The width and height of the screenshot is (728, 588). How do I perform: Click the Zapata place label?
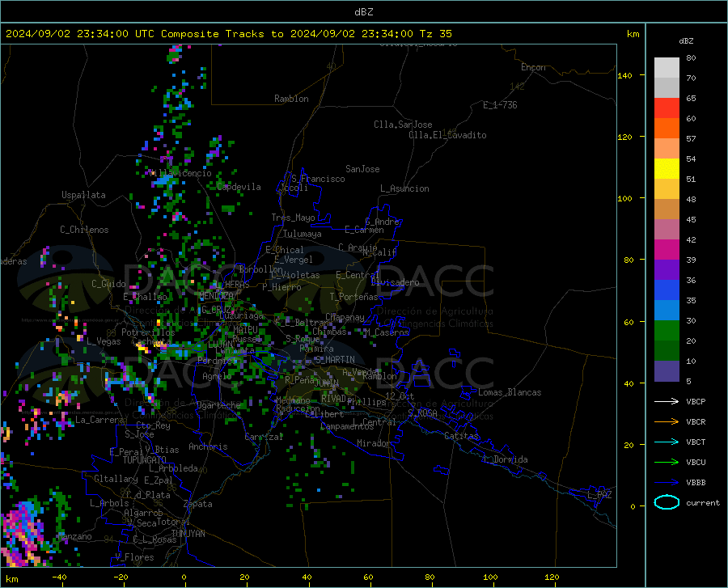[x=198, y=504]
